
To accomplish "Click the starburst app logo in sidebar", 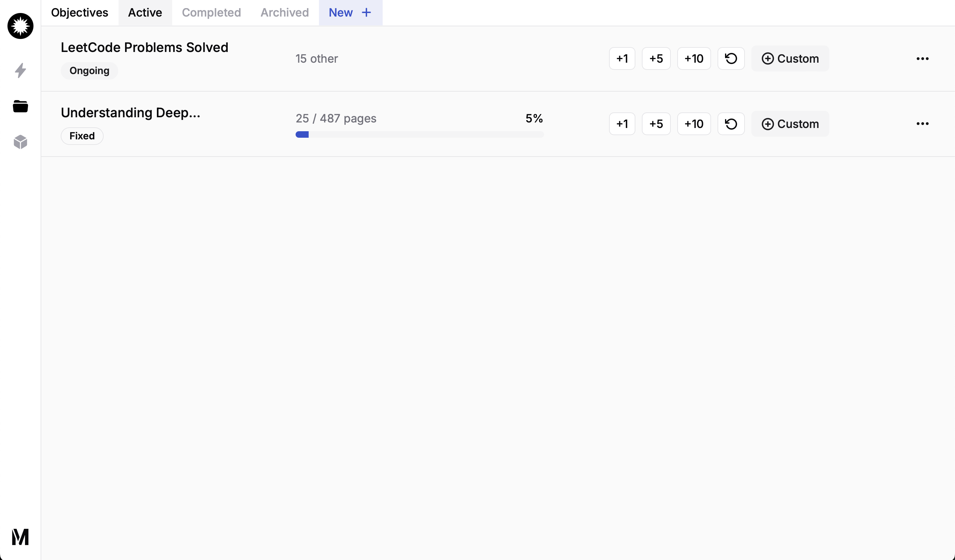I will 20,26.
